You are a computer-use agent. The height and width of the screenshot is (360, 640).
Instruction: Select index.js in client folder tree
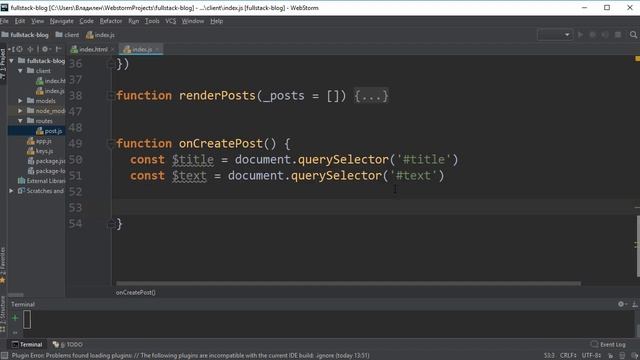coord(50,91)
